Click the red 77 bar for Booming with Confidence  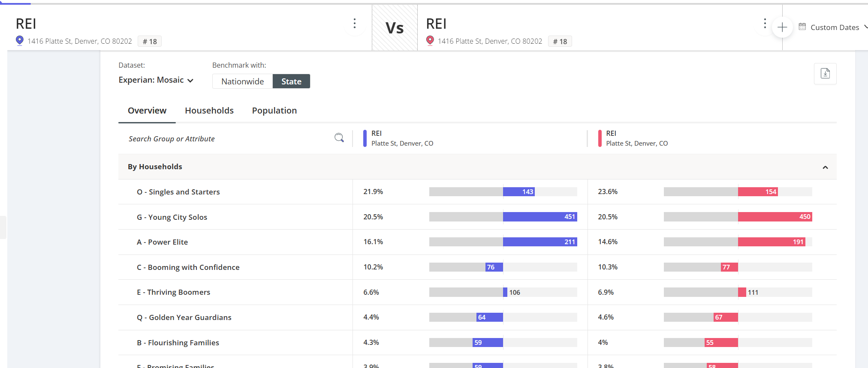pyautogui.click(x=729, y=267)
